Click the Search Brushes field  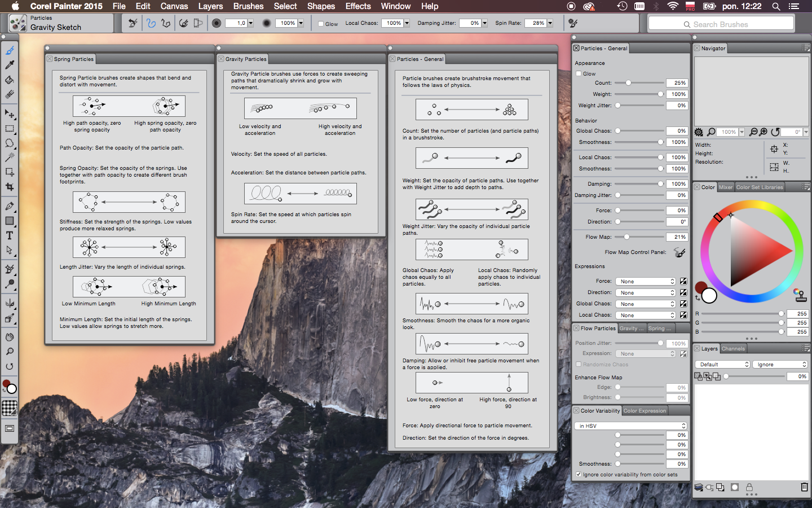(721, 24)
